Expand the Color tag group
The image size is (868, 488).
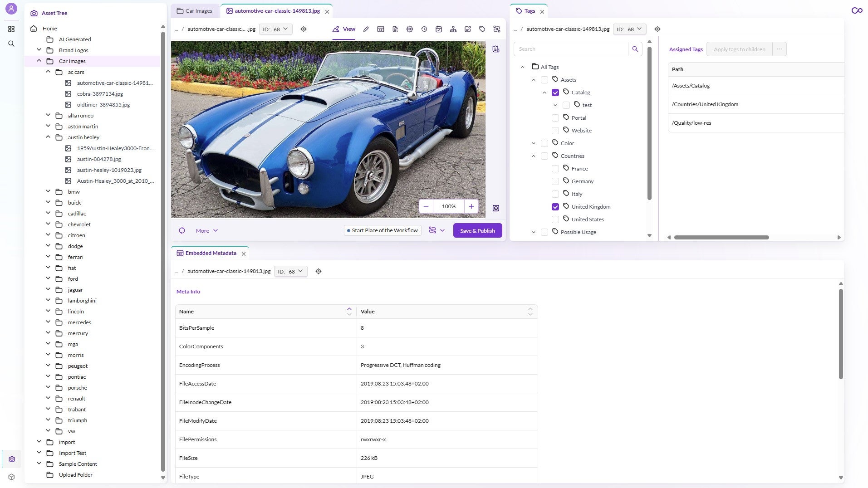click(x=534, y=143)
